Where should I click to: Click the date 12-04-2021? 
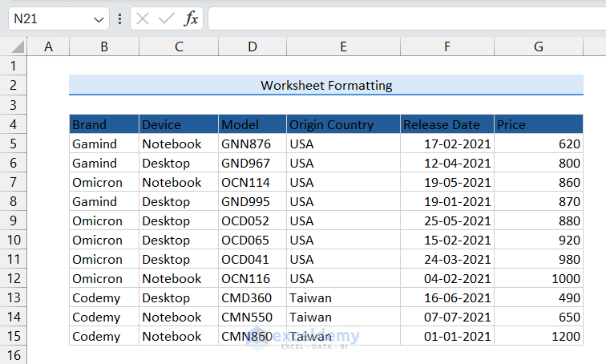[x=447, y=163]
